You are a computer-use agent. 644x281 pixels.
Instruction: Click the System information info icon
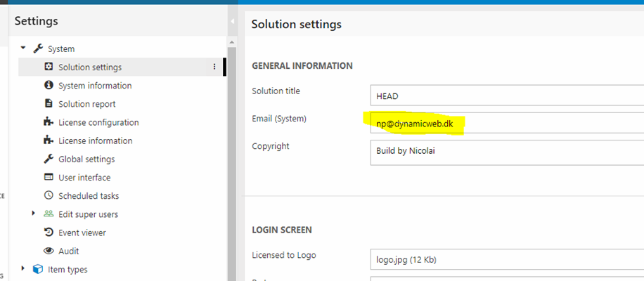(49, 86)
